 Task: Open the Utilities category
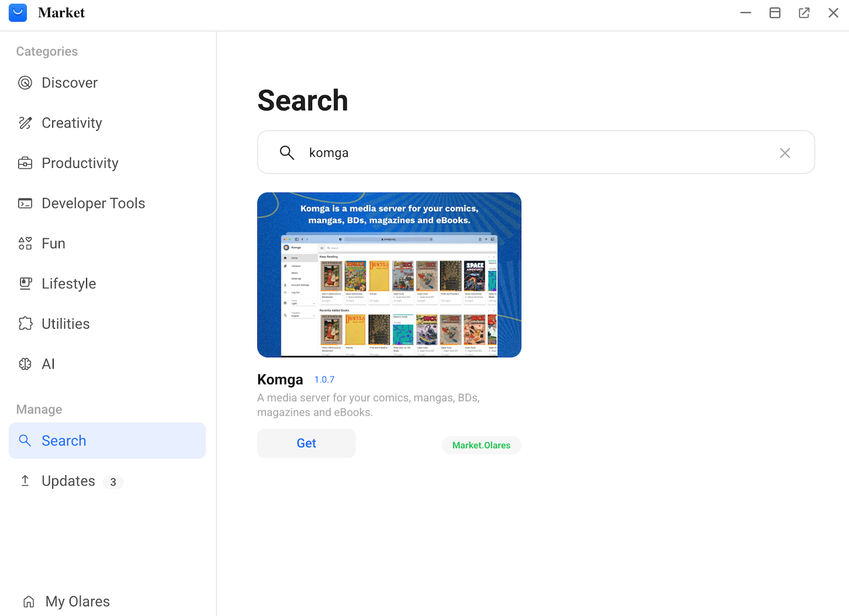(65, 323)
